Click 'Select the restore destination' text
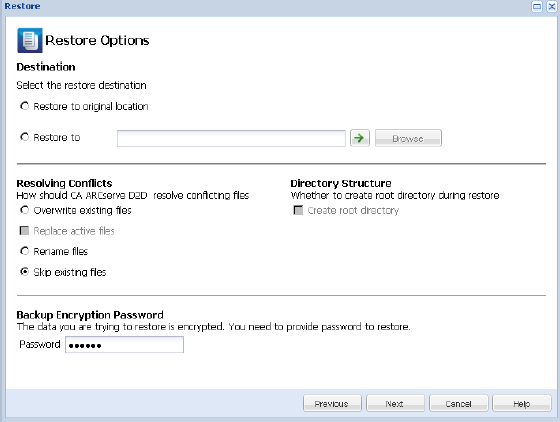The height and width of the screenshot is (422, 560). 81,85
